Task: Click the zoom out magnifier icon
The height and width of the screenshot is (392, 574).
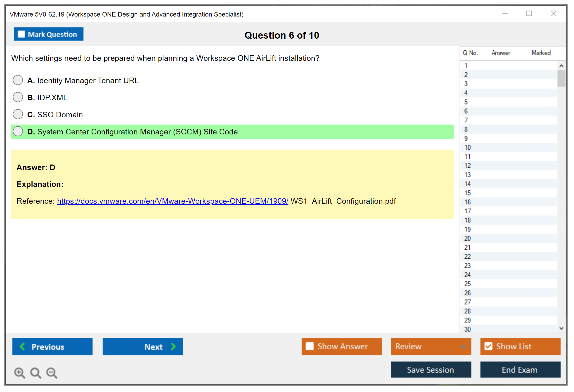Action: (x=52, y=373)
